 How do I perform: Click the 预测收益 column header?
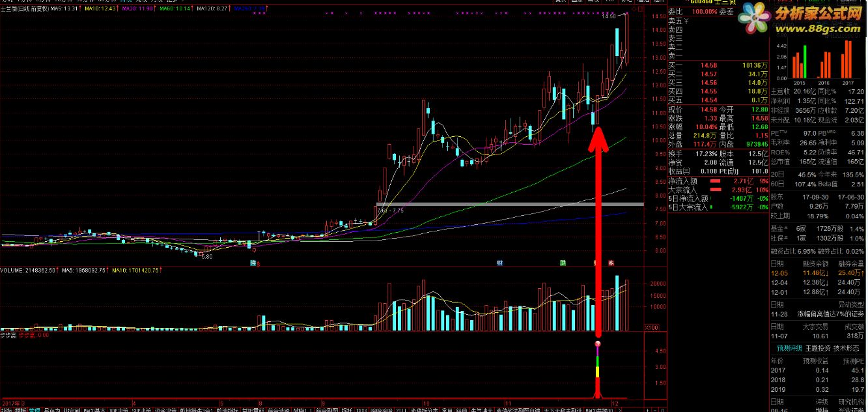tap(816, 360)
